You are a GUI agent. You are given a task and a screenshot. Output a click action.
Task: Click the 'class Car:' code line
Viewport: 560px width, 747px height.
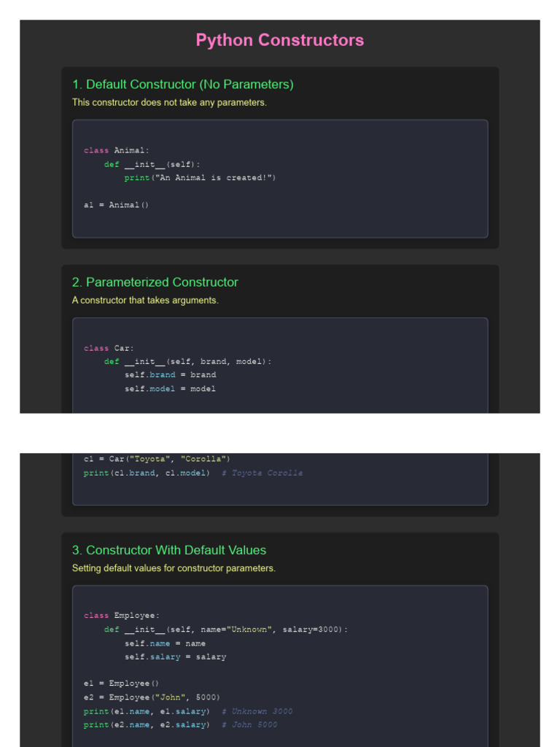(109, 348)
